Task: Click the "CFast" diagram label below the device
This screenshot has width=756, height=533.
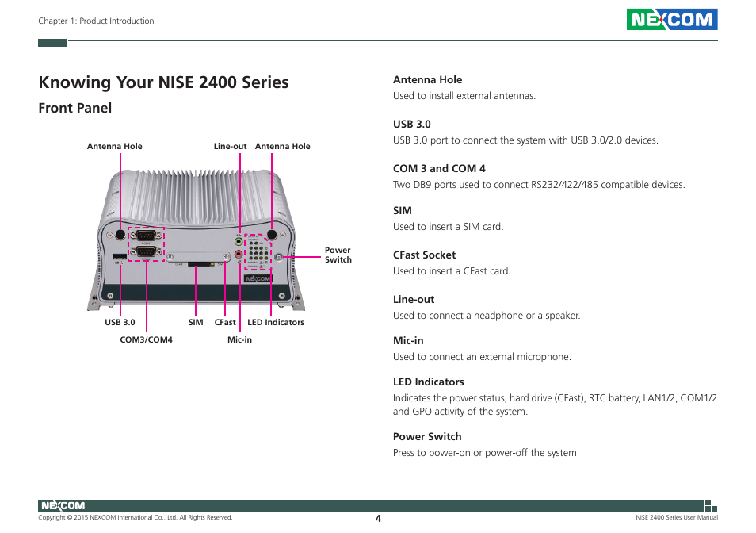Action: [x=225, y=322]
